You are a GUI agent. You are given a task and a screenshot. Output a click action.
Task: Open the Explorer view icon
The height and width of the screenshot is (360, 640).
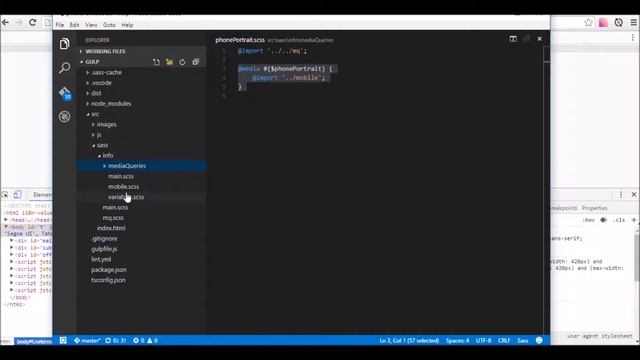pyautogui.click(x=64, y=44)
